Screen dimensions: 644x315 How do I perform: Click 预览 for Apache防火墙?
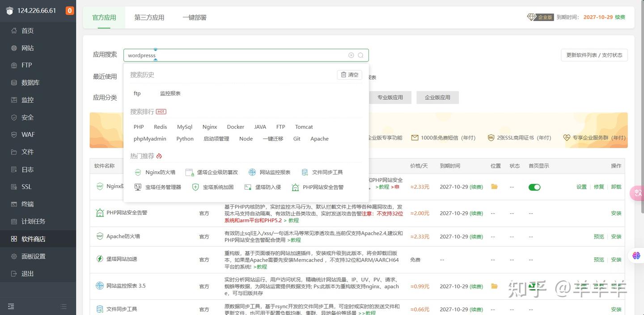(x=599, y=237)
